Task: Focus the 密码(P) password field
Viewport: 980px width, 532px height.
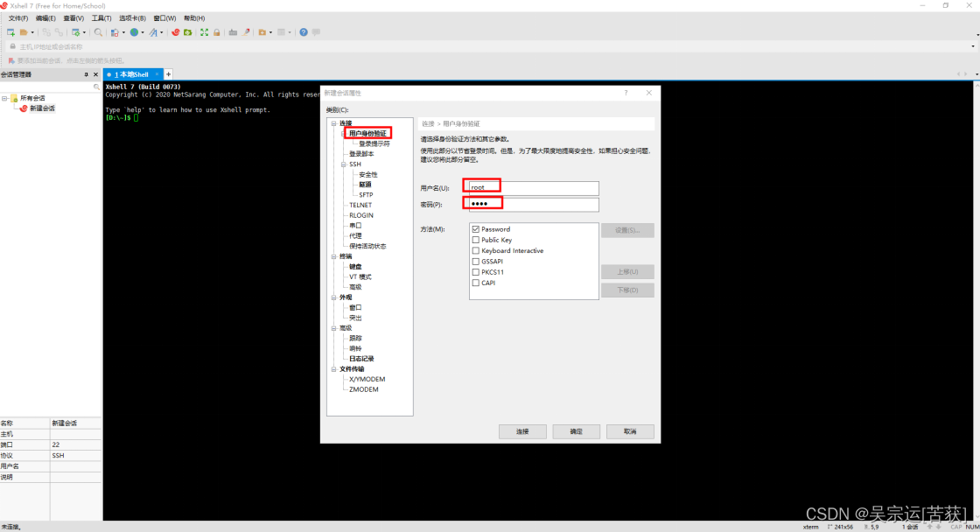Action: [x=534, y=205]
